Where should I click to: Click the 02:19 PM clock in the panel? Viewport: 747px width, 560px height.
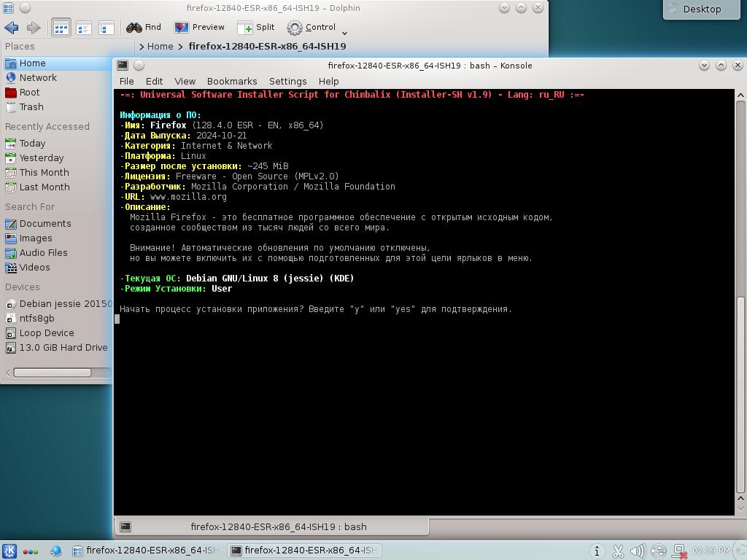tap(711, 551)
